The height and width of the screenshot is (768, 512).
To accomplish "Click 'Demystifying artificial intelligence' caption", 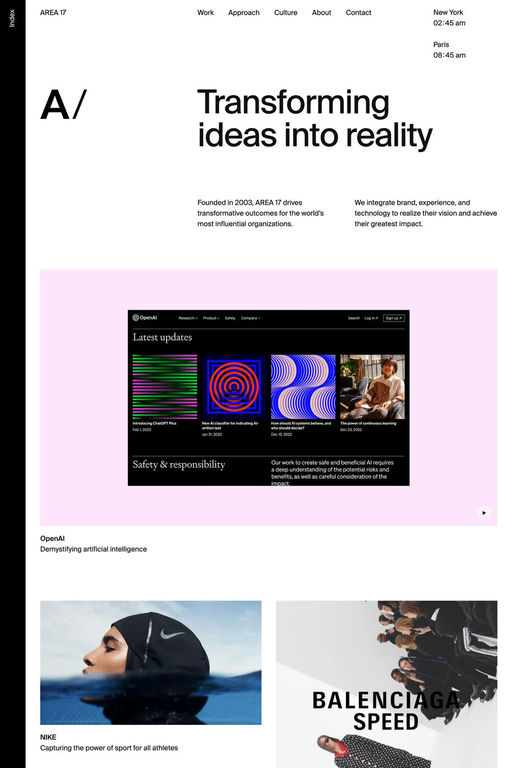I will click(94, 549).
